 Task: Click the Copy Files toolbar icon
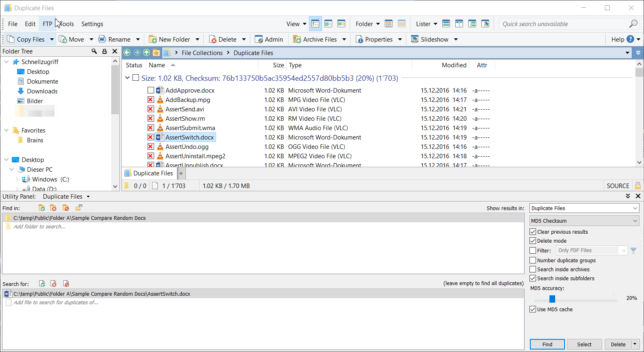click(11, 39)
